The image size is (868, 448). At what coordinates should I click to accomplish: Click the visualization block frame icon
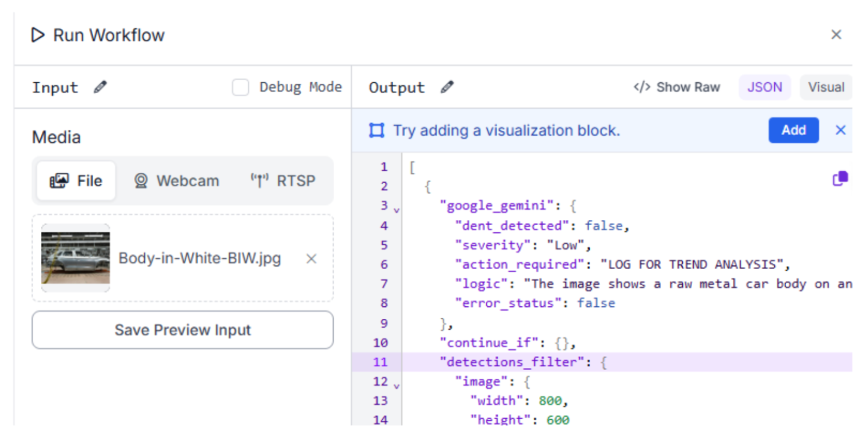[376, 130]
